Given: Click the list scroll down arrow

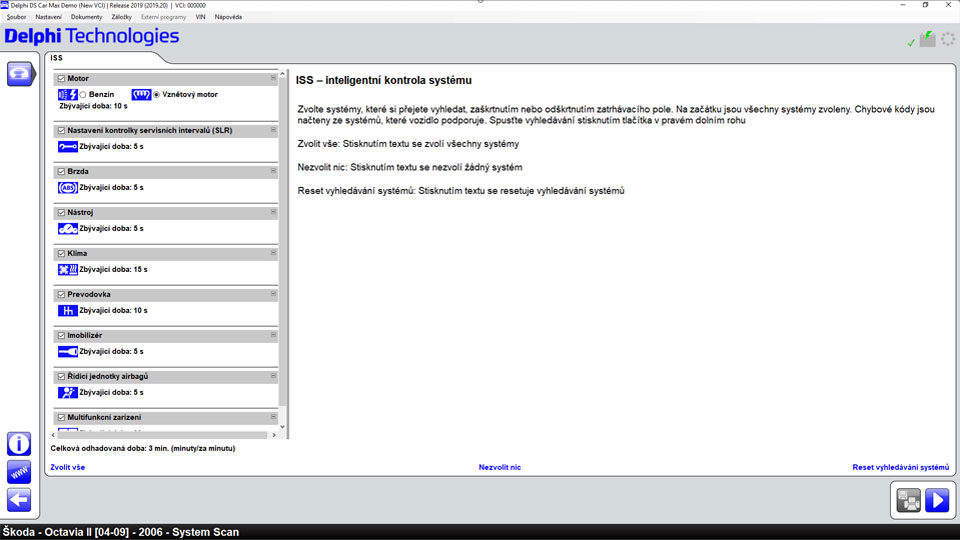Looking at the screenshot, I should click(282, 427).
